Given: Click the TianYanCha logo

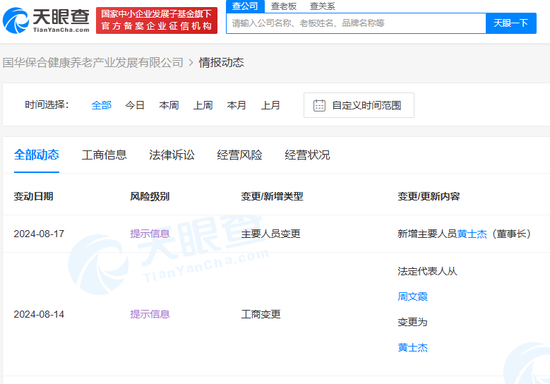Looking at the screenshot, I should (x=46, y=20).
